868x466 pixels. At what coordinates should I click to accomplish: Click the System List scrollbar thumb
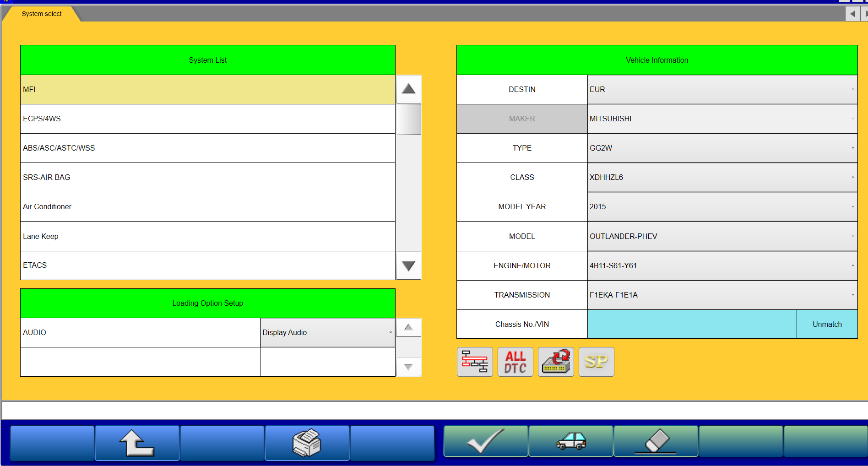pyautogui.click(x=408, y=119)
